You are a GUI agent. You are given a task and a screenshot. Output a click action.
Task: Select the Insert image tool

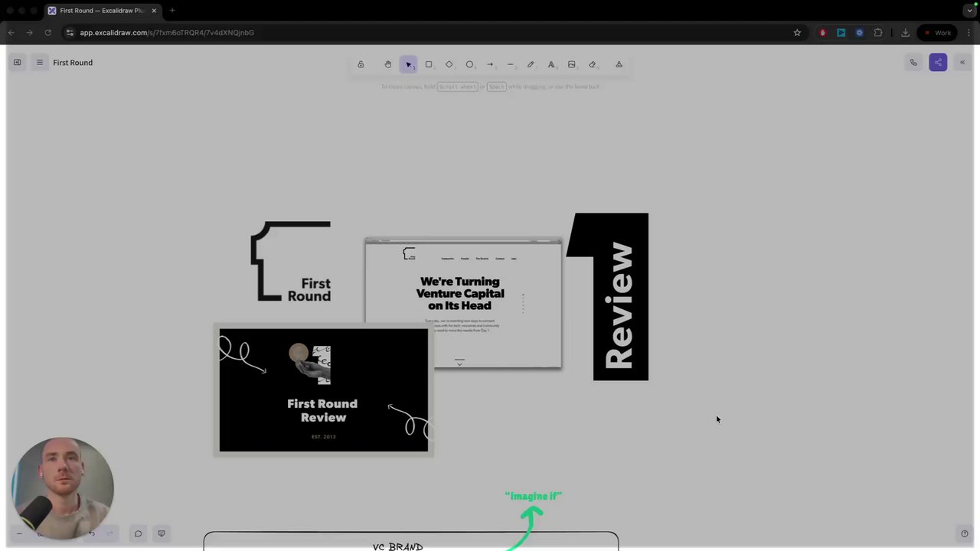[x=571, y=64]
